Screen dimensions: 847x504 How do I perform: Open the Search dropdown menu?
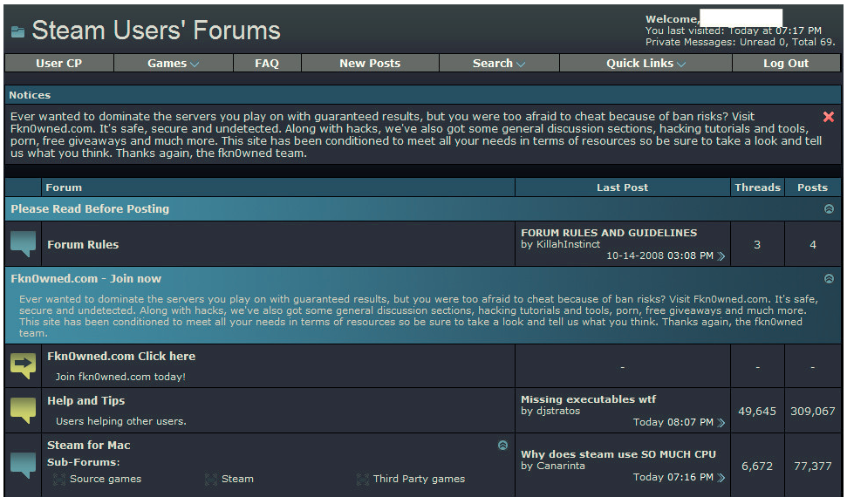click(499, 63)
